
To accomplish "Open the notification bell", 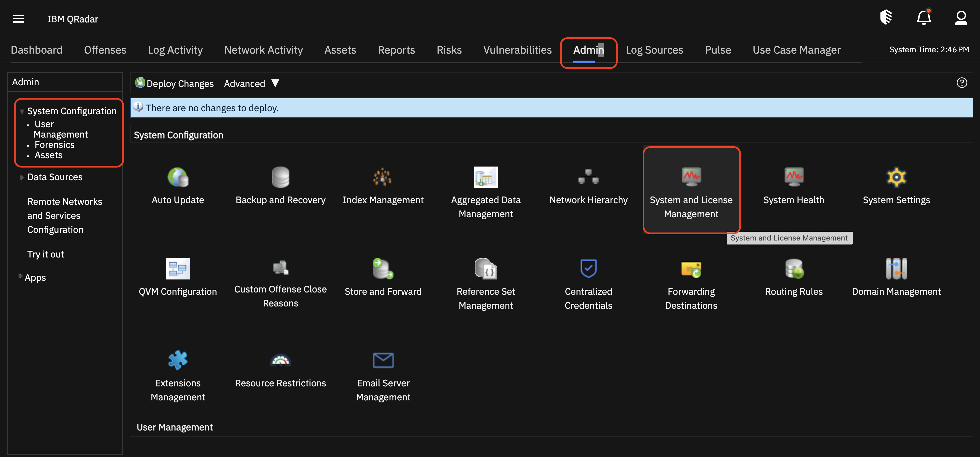I will click(924, 18).
